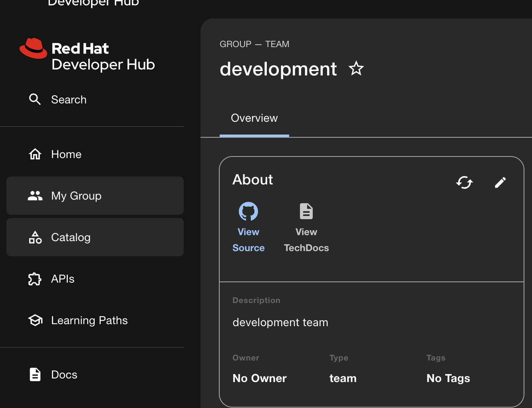Navigate to the Learning Paths label
Image resolution: width=532 pixels, height=408 pixels.
click(89, 320)
